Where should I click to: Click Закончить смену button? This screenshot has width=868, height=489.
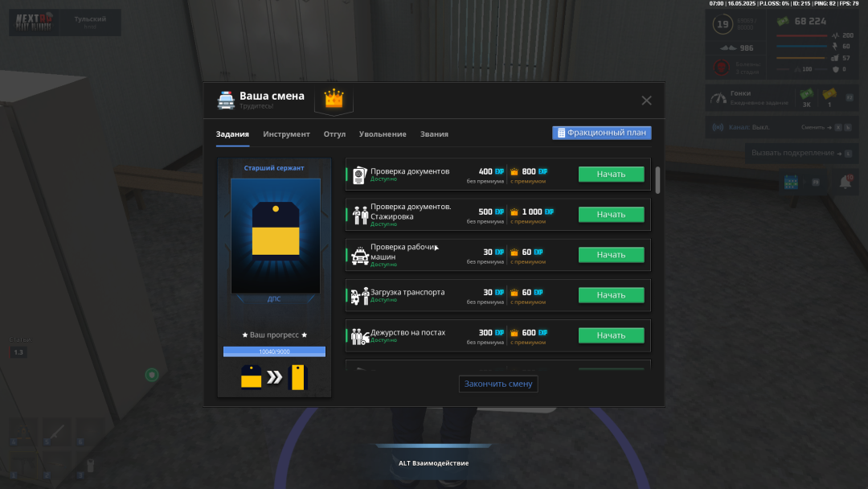[498, 384]
